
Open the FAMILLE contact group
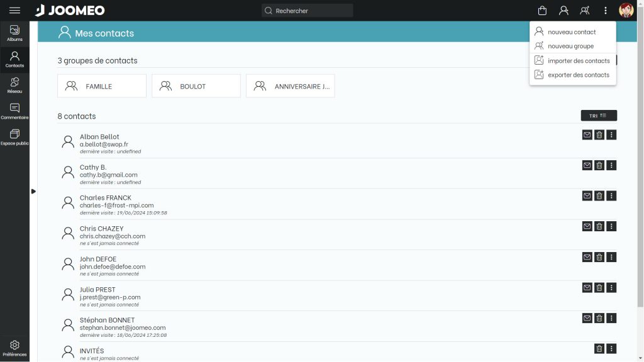pos(102,86)
